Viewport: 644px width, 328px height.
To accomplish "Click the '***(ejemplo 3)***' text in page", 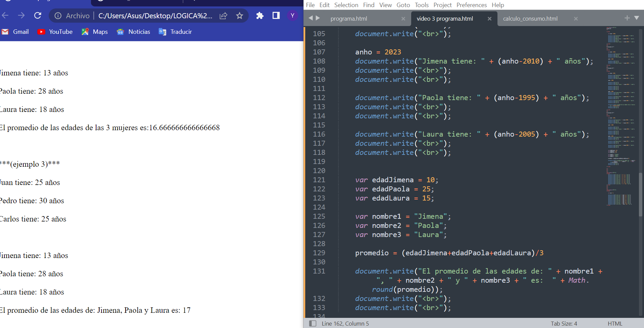I will click(x=30, y=164).
